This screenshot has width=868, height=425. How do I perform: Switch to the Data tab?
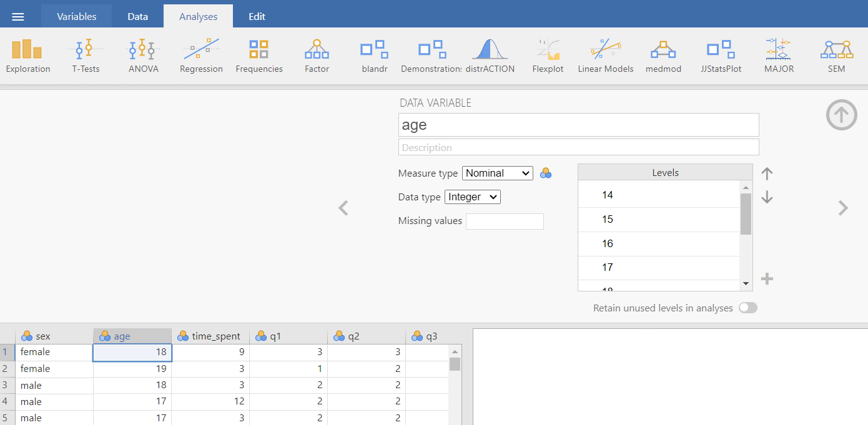[x=137, y=17]
